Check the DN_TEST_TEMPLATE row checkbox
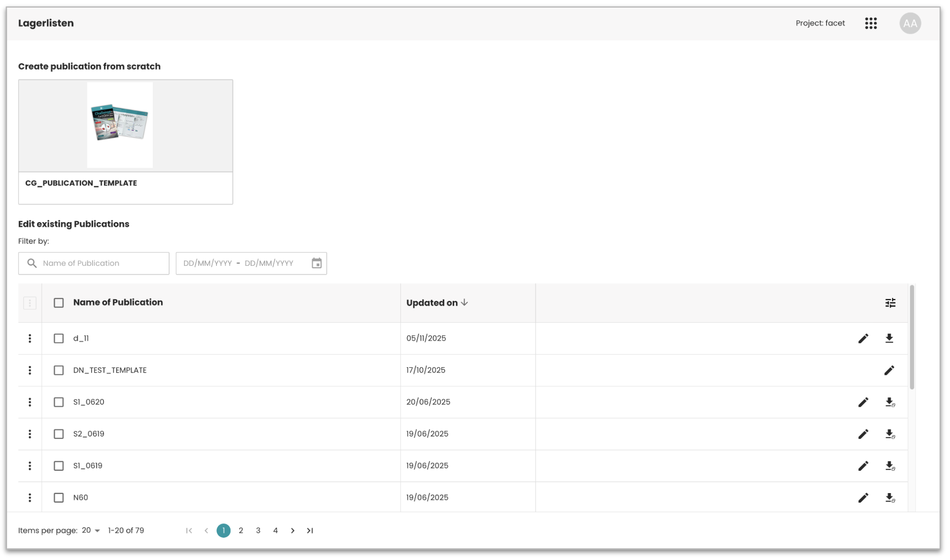950x560 pixels. tap(59, 370)
